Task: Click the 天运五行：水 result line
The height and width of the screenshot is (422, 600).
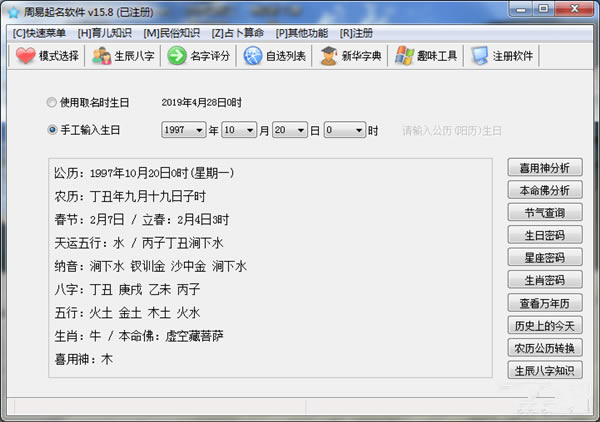Action: pos(139,243)
